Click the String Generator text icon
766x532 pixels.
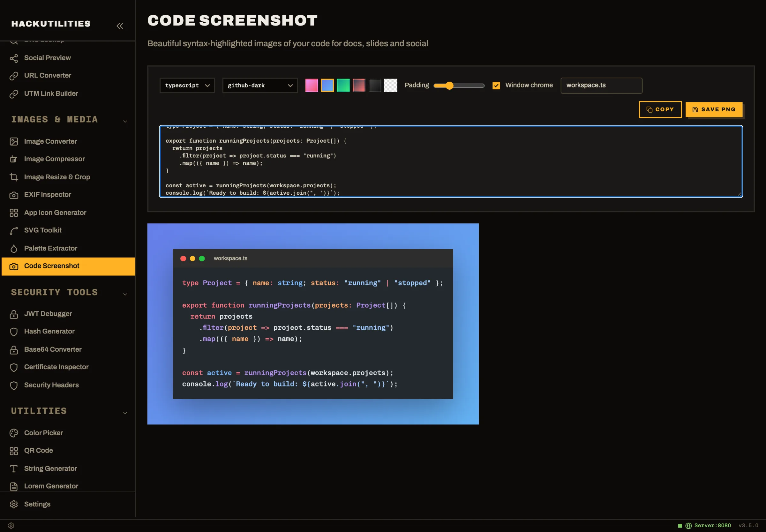pos(14,469)
